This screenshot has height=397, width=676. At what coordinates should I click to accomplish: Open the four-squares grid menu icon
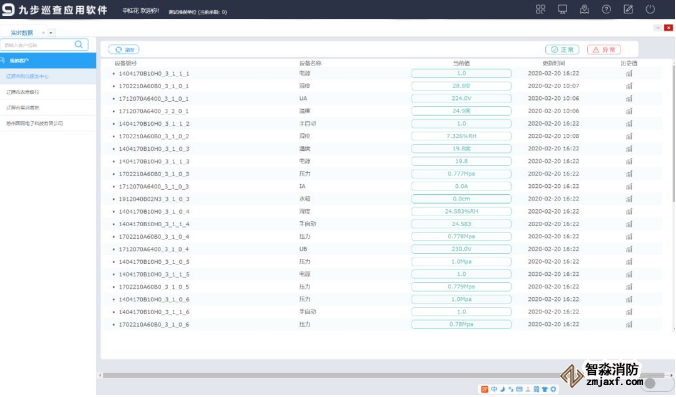point(540,9)
